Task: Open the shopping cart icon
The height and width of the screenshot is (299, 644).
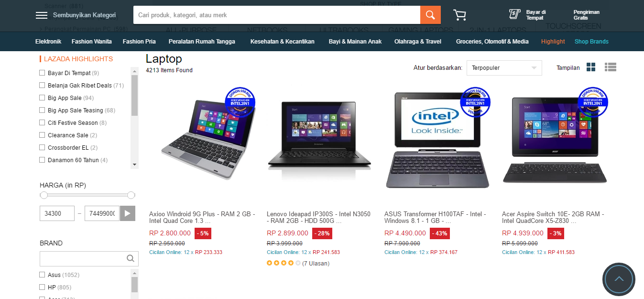Action: [459, 15]
